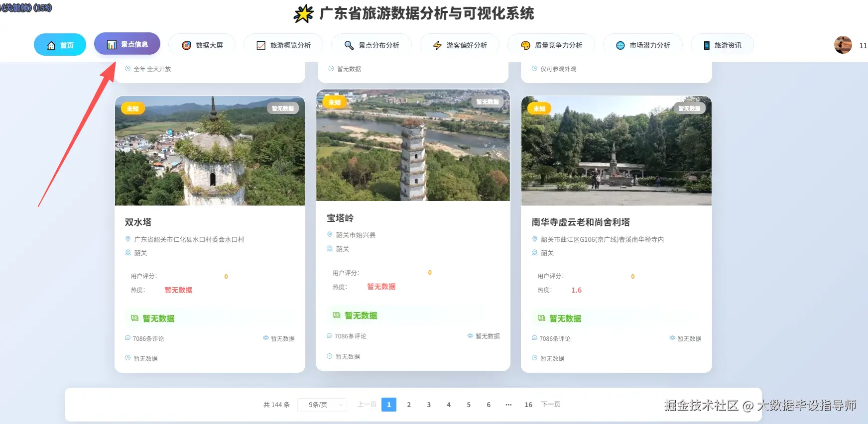This screenshot has height=424, width=868.
Task: Open the 宝塔岭 scenic photo
Action: point(413,145)
